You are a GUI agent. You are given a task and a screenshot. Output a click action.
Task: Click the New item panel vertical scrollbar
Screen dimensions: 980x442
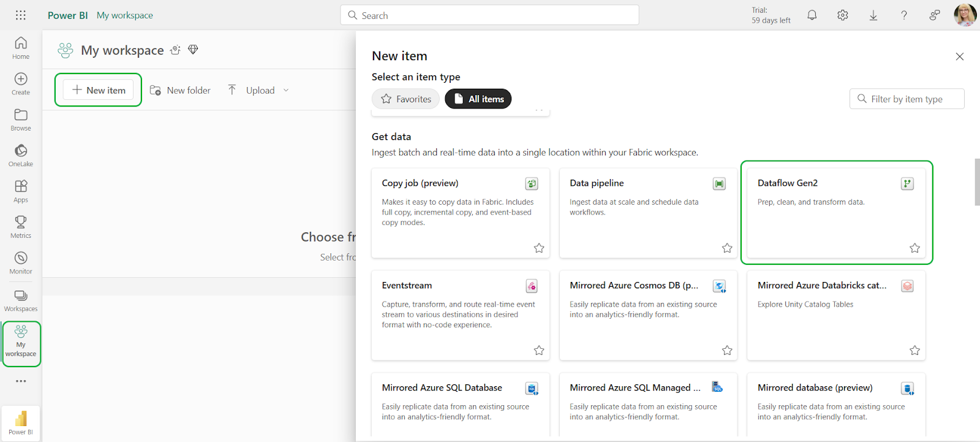976,182
